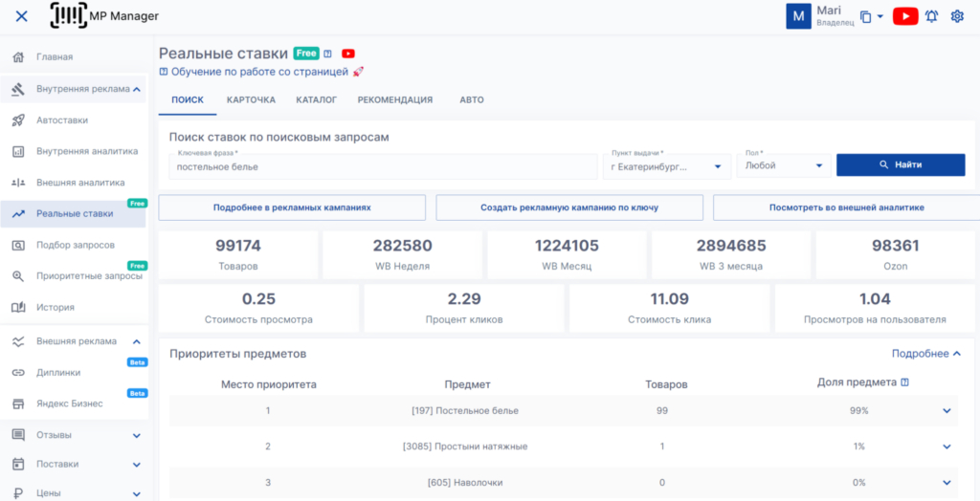Viewport: 980px width, 501px height.
Task: Collapse priorities using the Подробнее toggle
Action: click(925, 354)
